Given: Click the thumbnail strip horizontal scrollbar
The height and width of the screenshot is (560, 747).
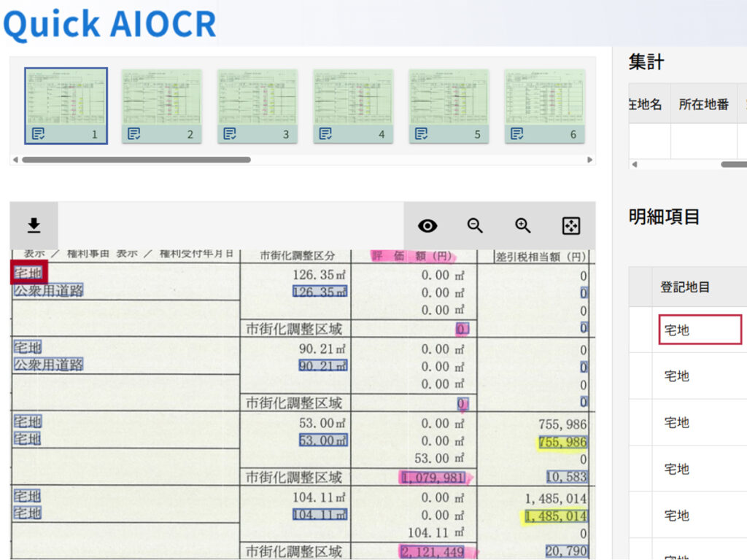Looking at the screenshot, I should [136, 160].
